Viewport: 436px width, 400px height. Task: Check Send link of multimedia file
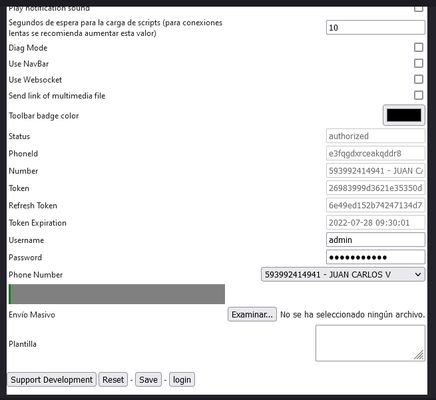(418, 95)
